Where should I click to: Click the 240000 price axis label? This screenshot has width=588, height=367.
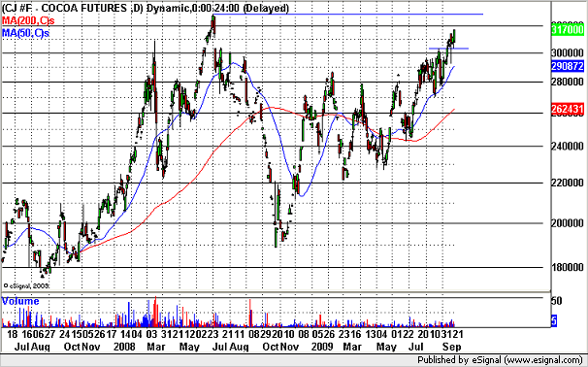tap(568, 146)
